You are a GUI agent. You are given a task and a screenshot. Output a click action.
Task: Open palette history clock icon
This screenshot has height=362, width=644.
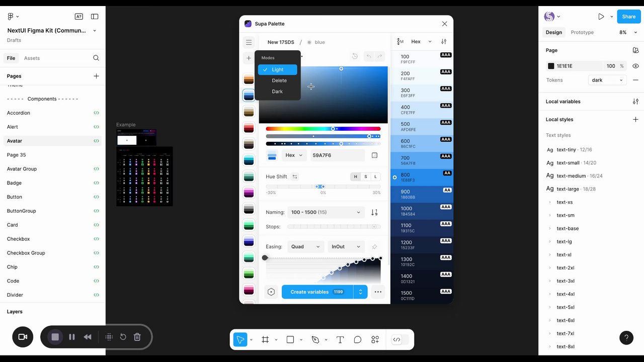355,56
